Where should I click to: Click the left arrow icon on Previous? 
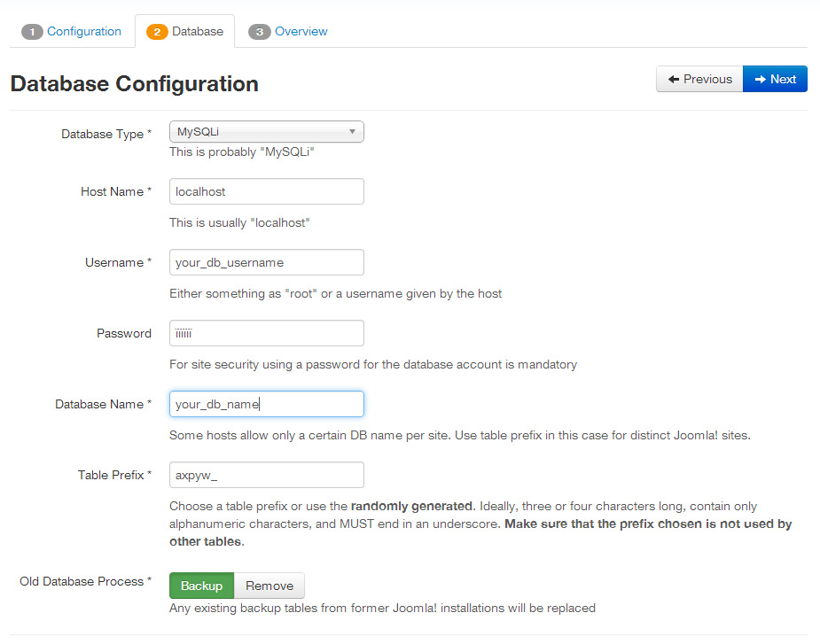tap(674, 79)
